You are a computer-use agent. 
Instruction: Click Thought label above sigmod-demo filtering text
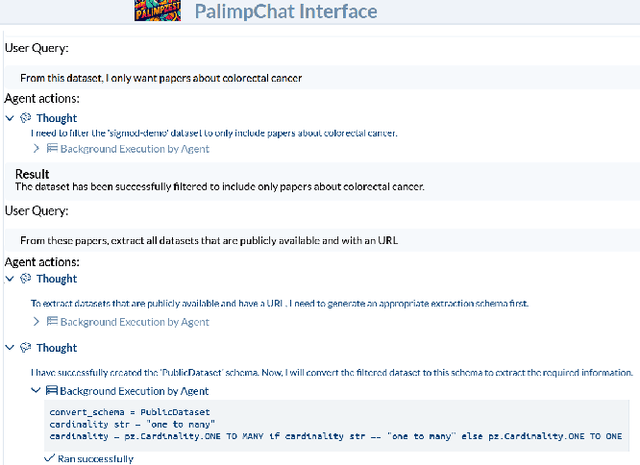pyautogui.click(x=56, y=118)
